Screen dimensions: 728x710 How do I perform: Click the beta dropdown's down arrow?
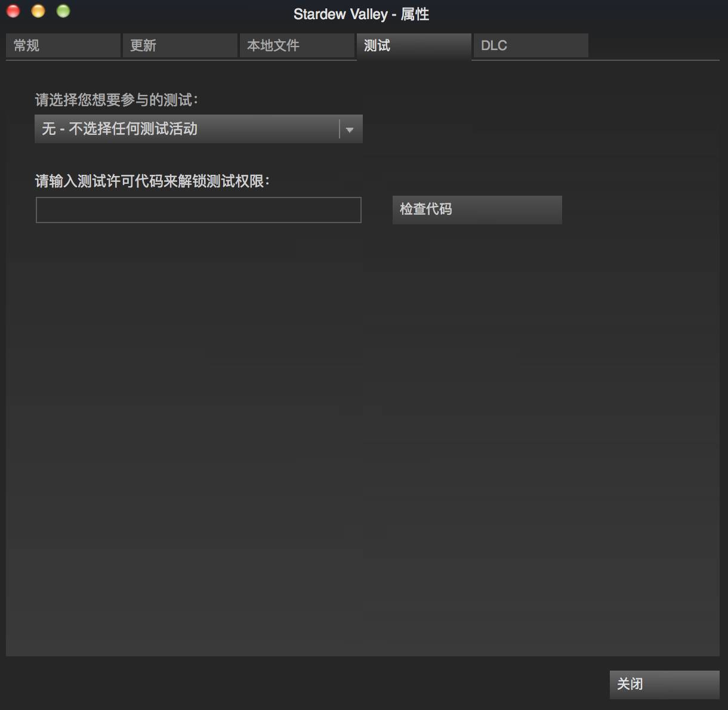[350, 129]
